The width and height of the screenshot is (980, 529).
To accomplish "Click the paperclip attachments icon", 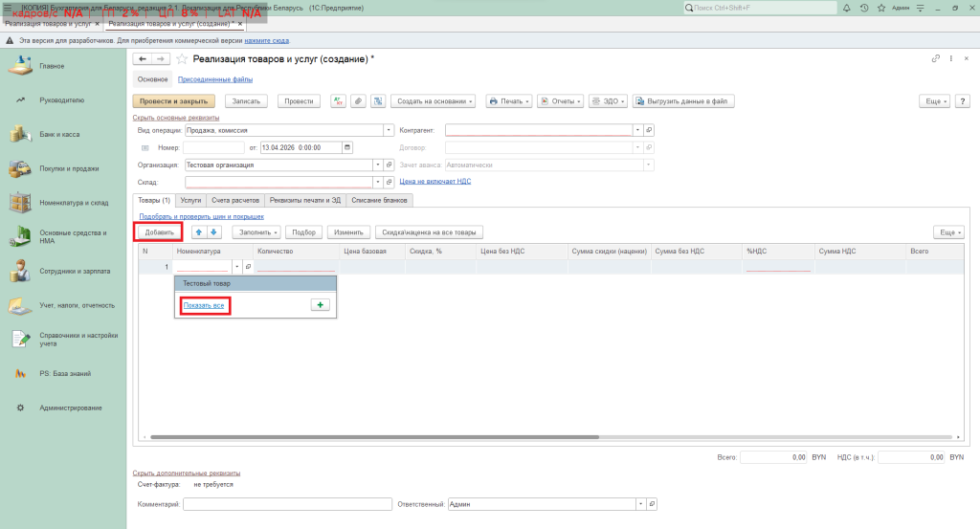I will (358, 100).
